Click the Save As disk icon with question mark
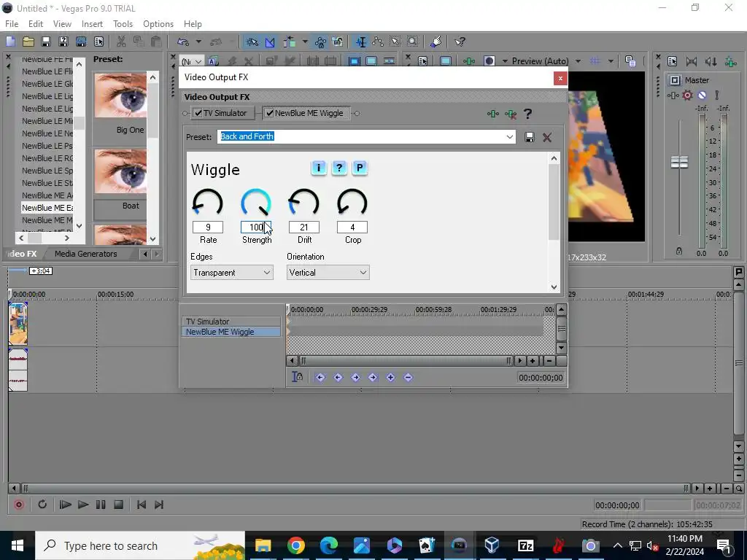This screenshot has height=560, width=747. point(63,42)
